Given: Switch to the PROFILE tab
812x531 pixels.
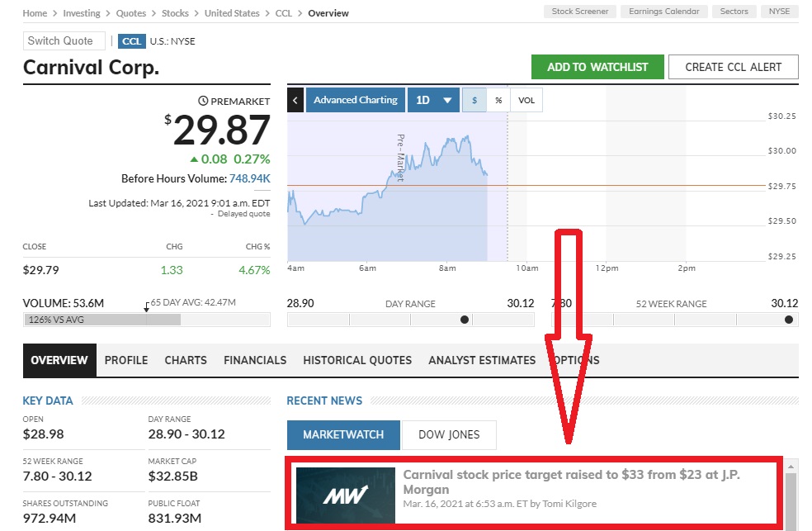Looking at the screenshot, I should (x=126, y=360).
